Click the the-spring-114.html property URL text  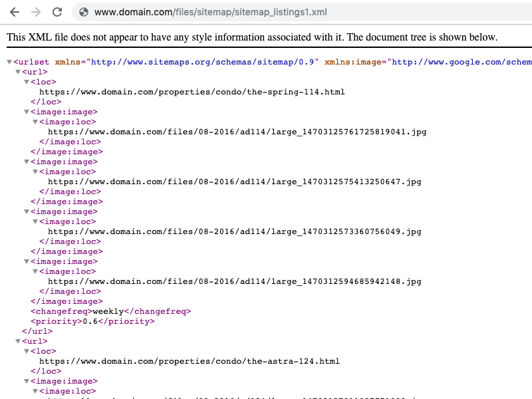pos(192,92)
